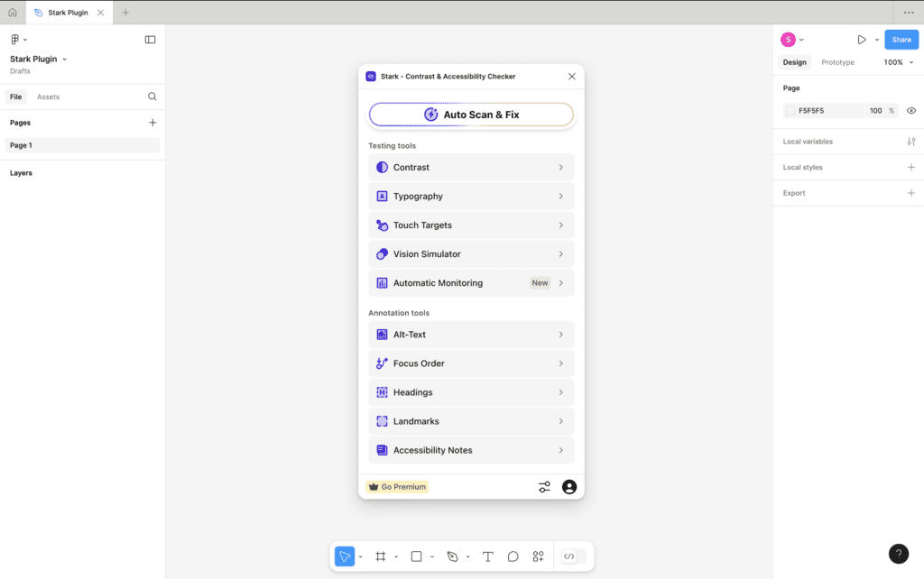
Task: Open Local variables settings icon
Action: (x=911, y=142)
